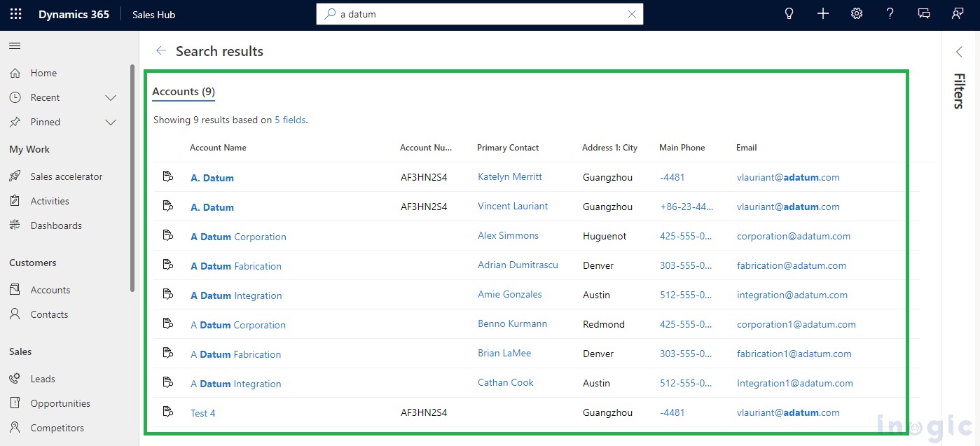The height and width of the screenshot is (446, 980).
Task: Go to Home in sidebar
Action: pos(43,73)
